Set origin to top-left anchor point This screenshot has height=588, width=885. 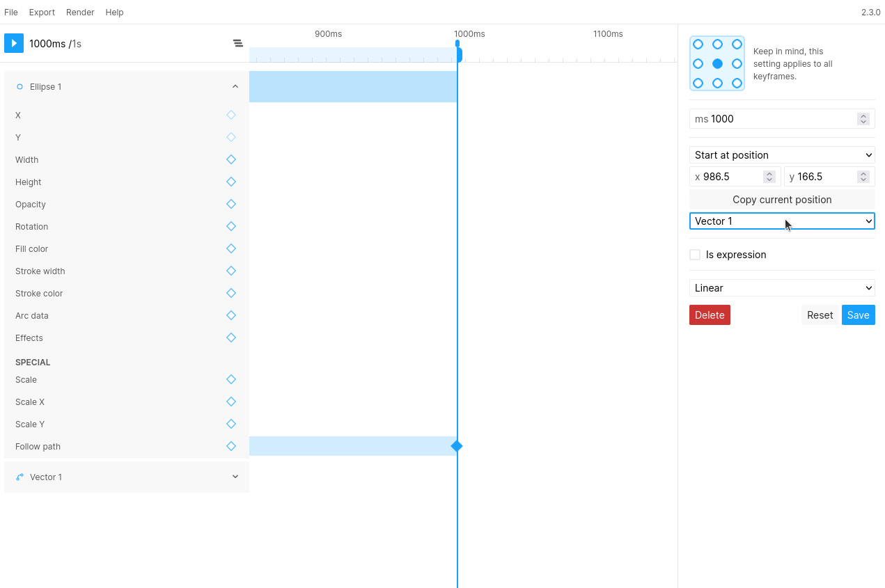tap(698, 45)
